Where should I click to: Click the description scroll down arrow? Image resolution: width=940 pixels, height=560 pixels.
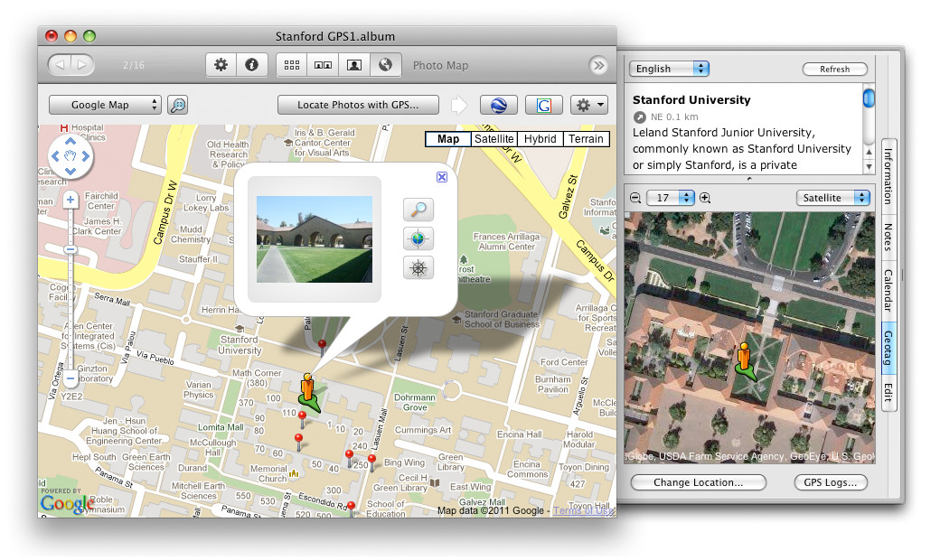869,167
